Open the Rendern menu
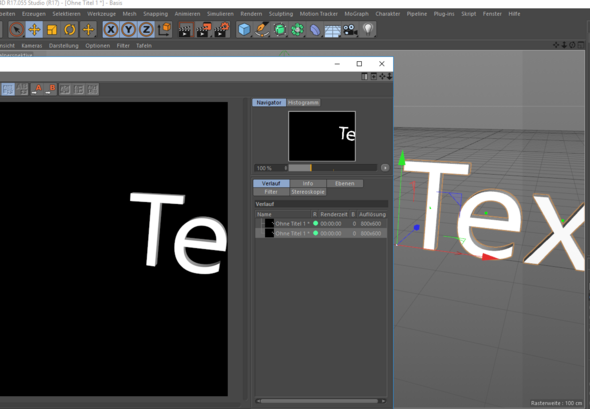590x409 pixels. pyautogui.click(x=251, y=14)
